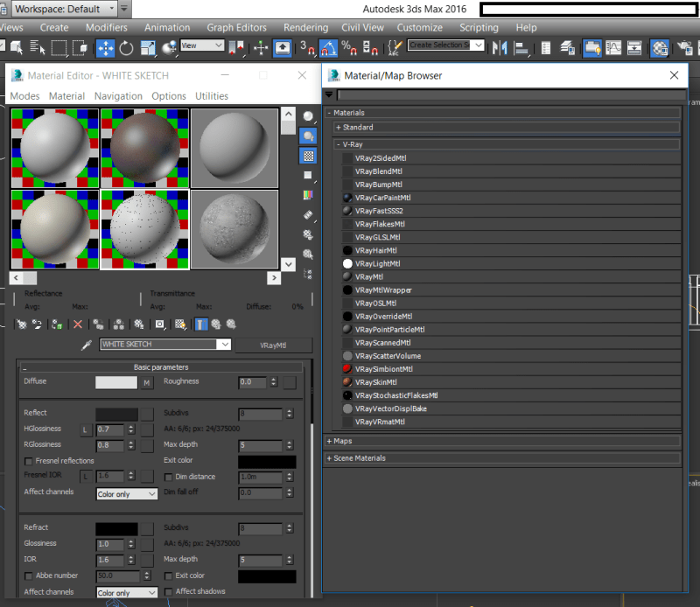The width and height of the screenshot is (700, 607).
Task: Select the Assign Material to Selection icon
Action: point(57,324)
